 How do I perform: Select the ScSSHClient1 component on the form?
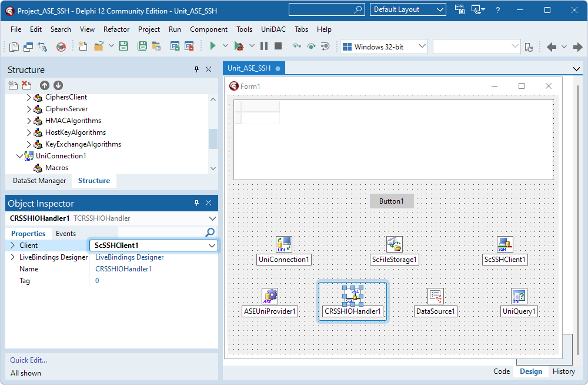tap(505, 244)
